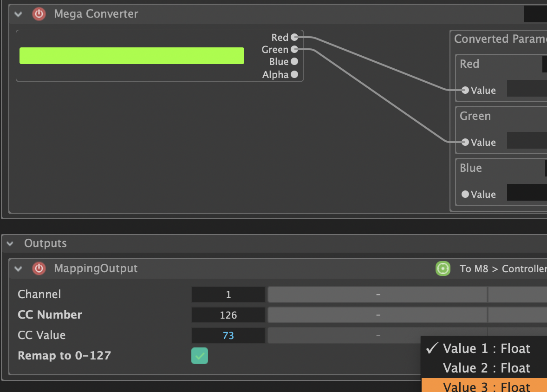
Task: Click the Green output connector dot
Action: tap(294, 49)
